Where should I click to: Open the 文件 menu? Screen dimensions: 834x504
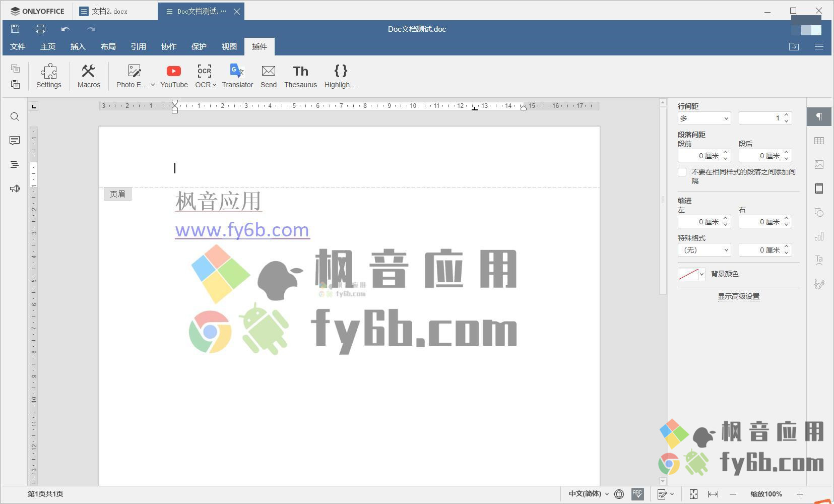18,46
